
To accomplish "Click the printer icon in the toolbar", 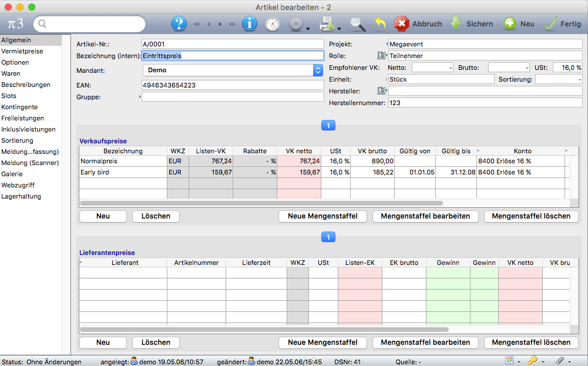I will coord(327,24).
